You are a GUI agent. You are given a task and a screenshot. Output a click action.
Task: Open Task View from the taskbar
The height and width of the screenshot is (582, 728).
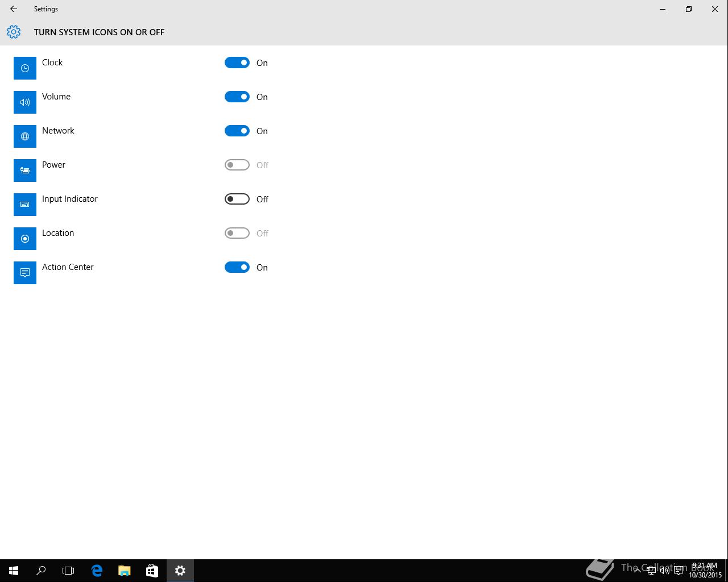[68, 571]
